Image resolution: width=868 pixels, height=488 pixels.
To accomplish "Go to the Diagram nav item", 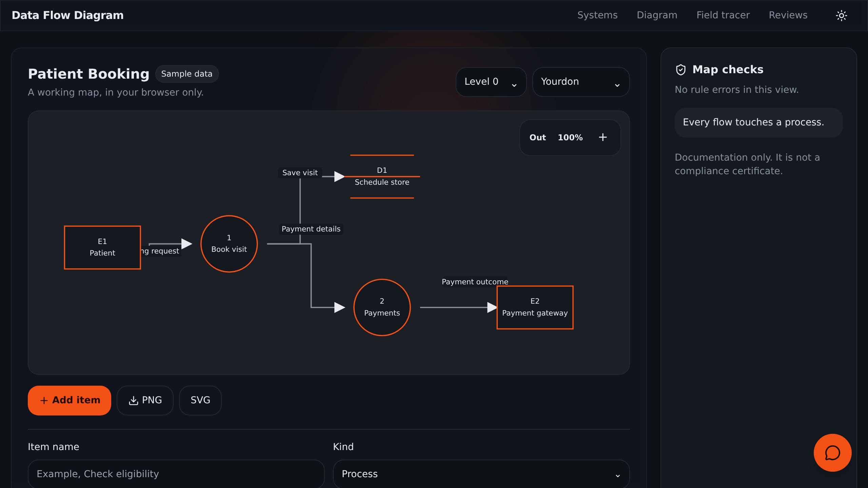I will tap(657, 15).
